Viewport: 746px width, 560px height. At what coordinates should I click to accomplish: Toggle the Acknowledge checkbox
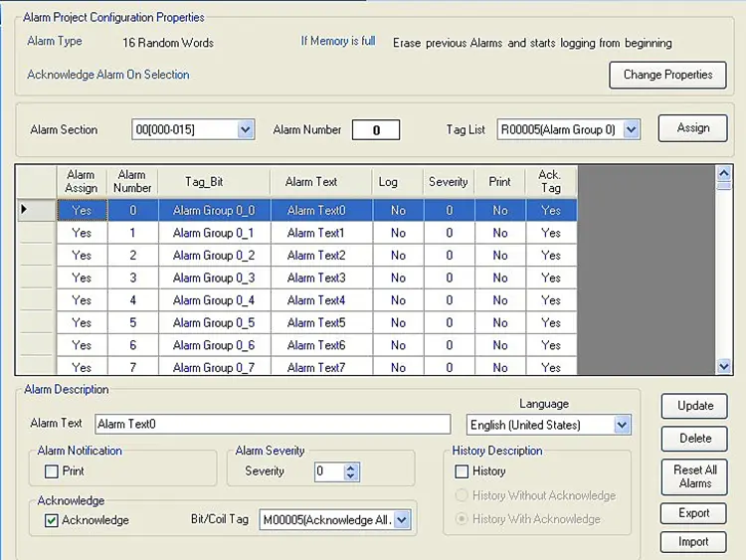tap(52, 520)
